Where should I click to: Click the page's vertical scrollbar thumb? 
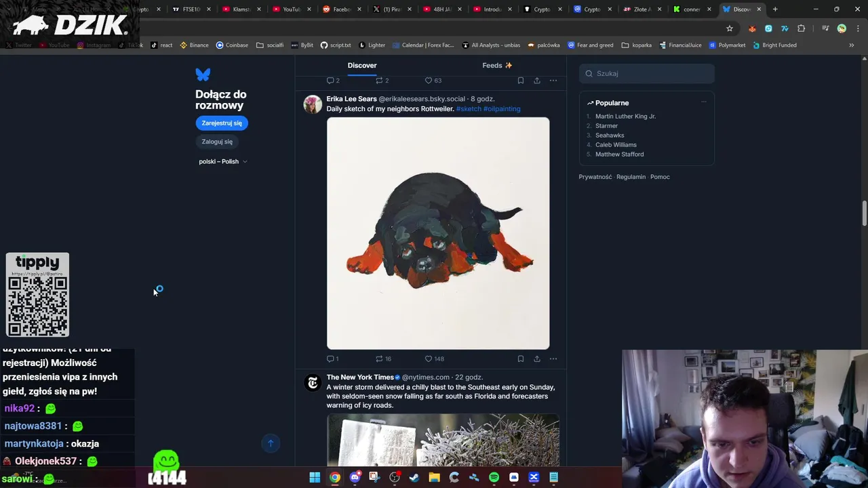click(x=864, y=213)
